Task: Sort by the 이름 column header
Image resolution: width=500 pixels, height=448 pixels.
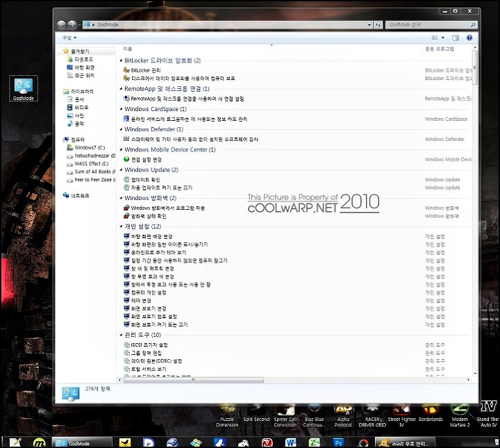Action: pyautogui.click(x=128, y=49)
